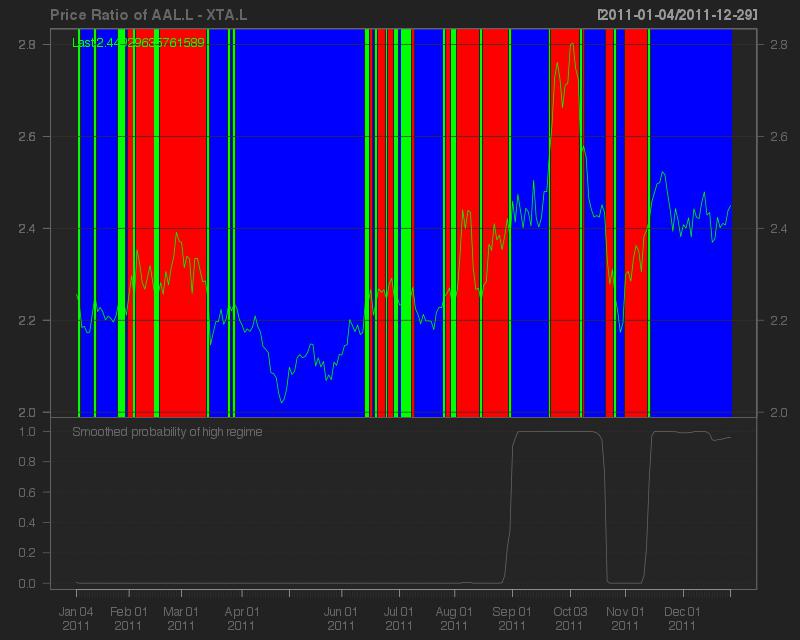Image resolution: width=800 pixels, height=640 pixels.
Task: Click the left axis label 2.8
Action: pyautogui.click(x=27, y=44)
